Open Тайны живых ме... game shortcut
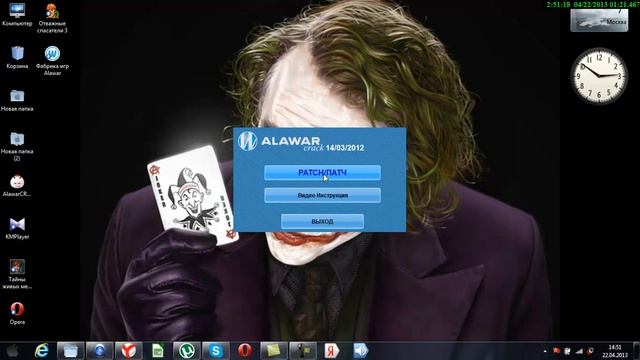 tap(17, 274)
